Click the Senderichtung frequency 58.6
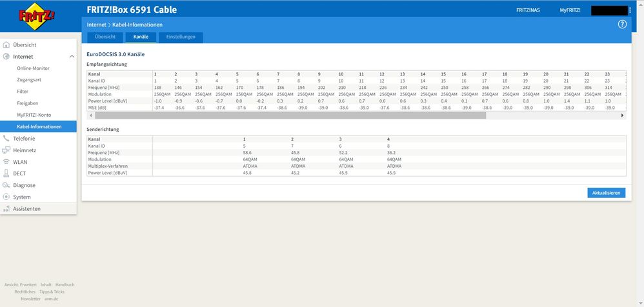 click(248, 153)
